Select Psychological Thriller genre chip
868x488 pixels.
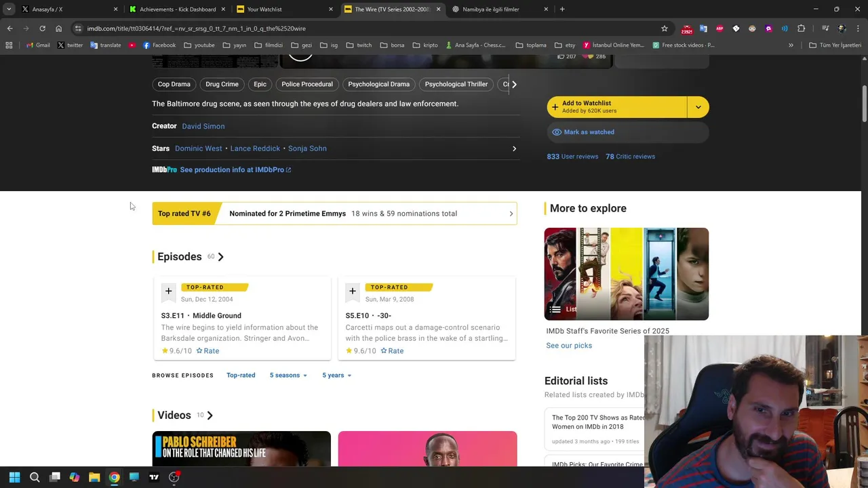click(x=456, y=84)
